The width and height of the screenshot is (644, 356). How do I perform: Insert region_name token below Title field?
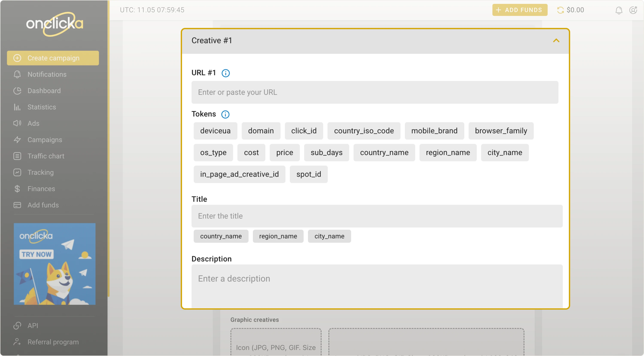pyautogui.click(x=278, y=236)
